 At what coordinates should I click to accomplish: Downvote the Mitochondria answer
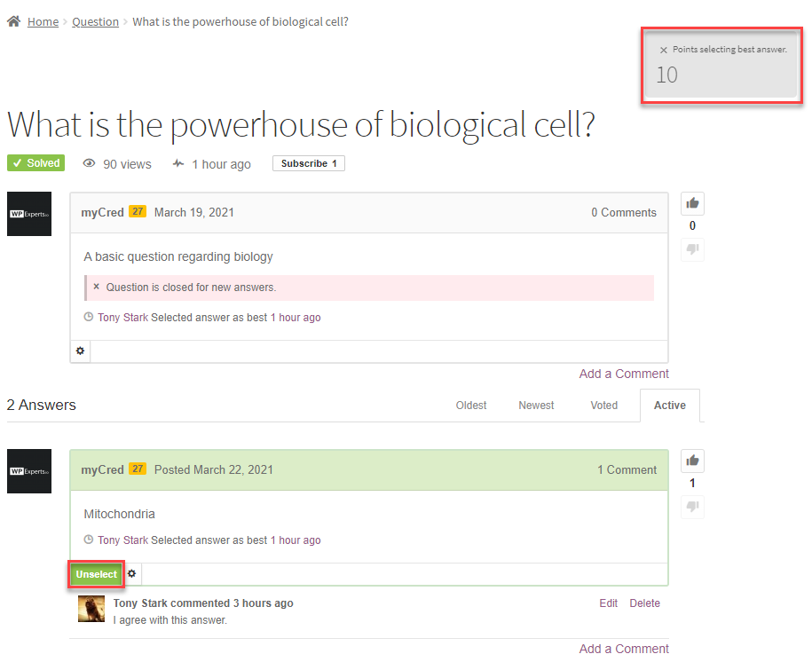pos(692,507)
